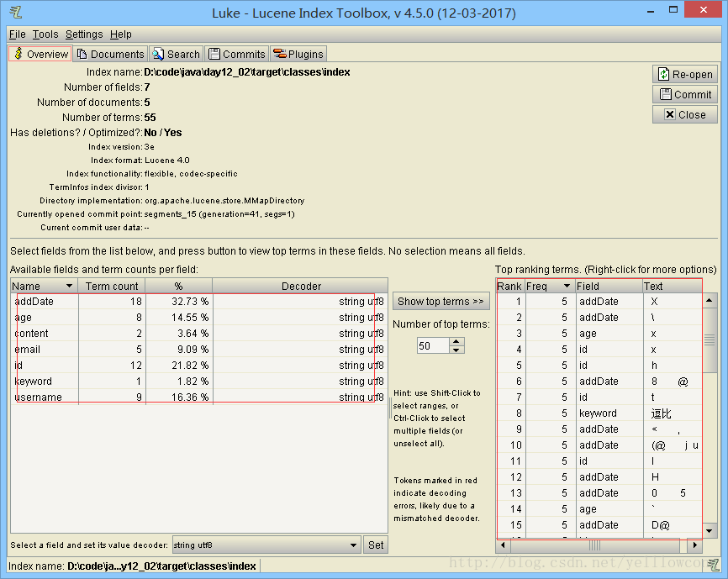728x579 pixels.
Task: Select rank 14 age term row
Action: (x=599, y=509)
